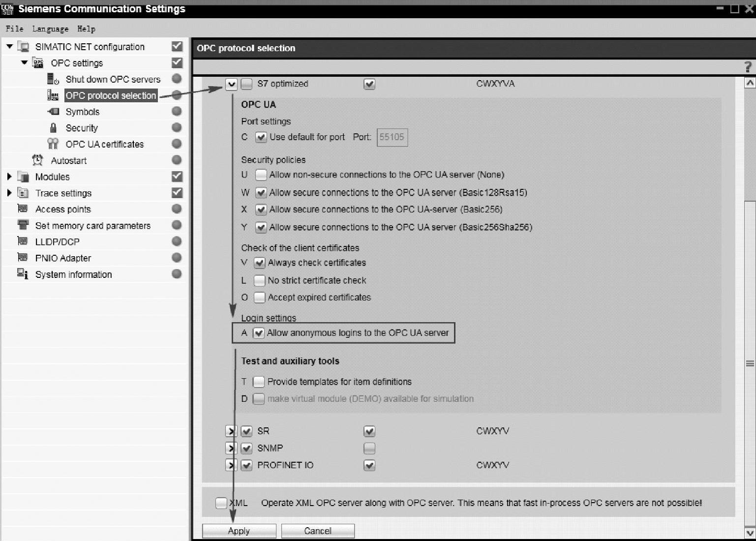The width and height of the screenshot is (756, 541).
Task: Collapse the SIMATIC NET configuration tree node
Action: coord(9,47)
